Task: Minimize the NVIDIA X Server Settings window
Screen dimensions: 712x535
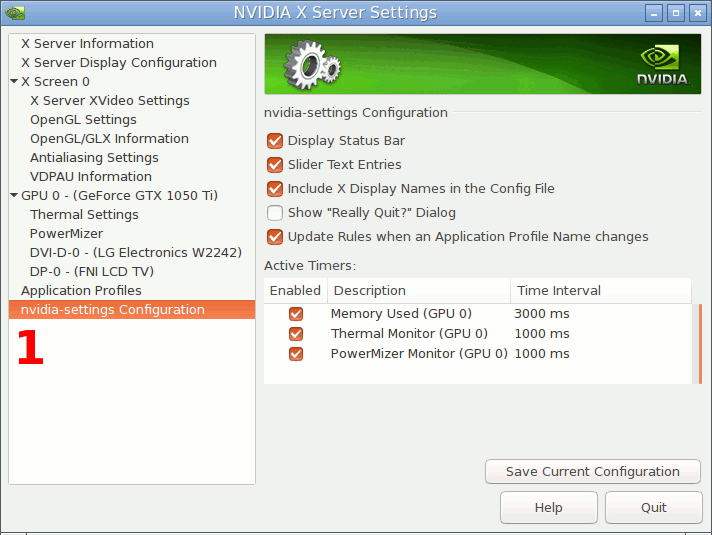Action: pyautogui.click(x=654, y=13)
